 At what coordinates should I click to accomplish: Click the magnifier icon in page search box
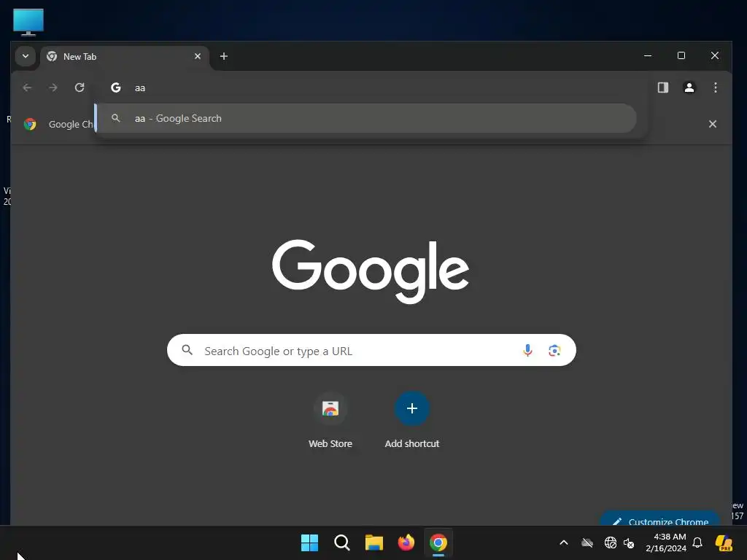pos(187,351)
